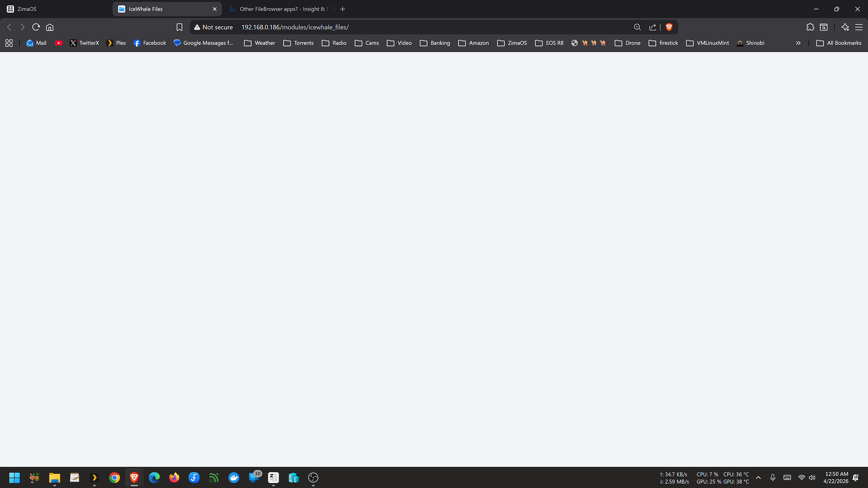Screen dimensions: 868x488
Task: Open the Mail bookmark
Action: [36, 43]
